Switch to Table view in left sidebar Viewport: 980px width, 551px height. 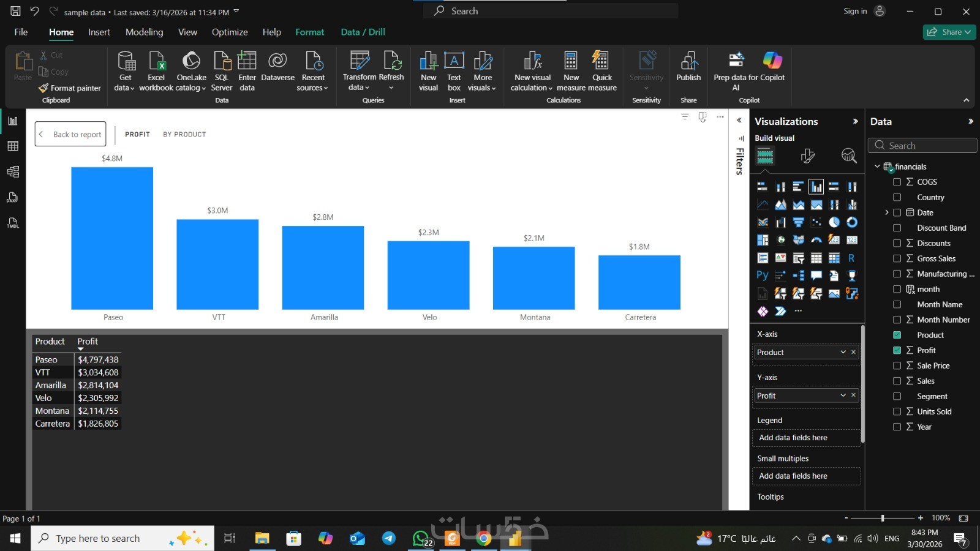[13, 146]
